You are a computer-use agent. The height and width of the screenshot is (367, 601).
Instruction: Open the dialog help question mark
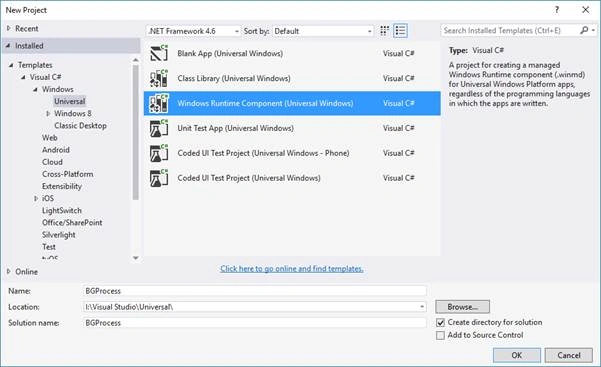tap(557, 10)
